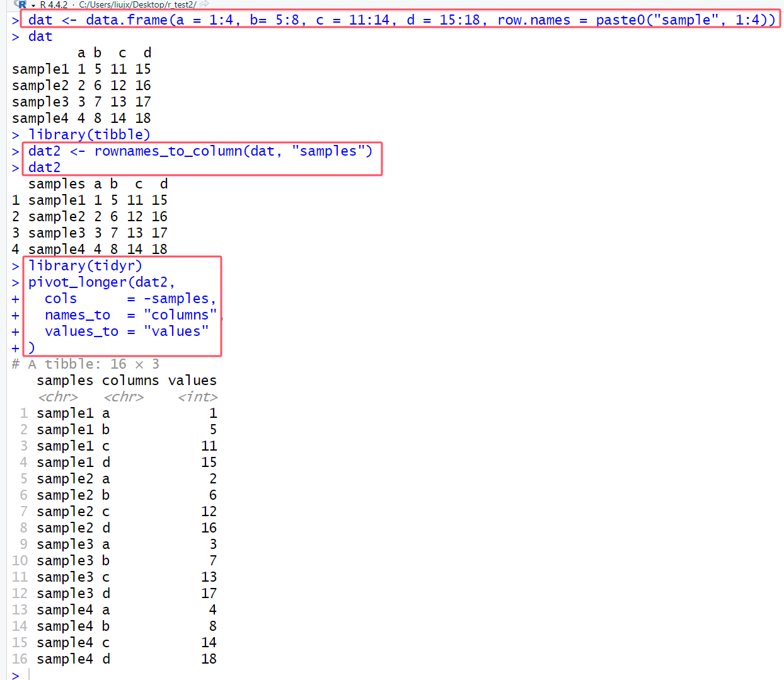Open the R version dropdown arrow

33,5
